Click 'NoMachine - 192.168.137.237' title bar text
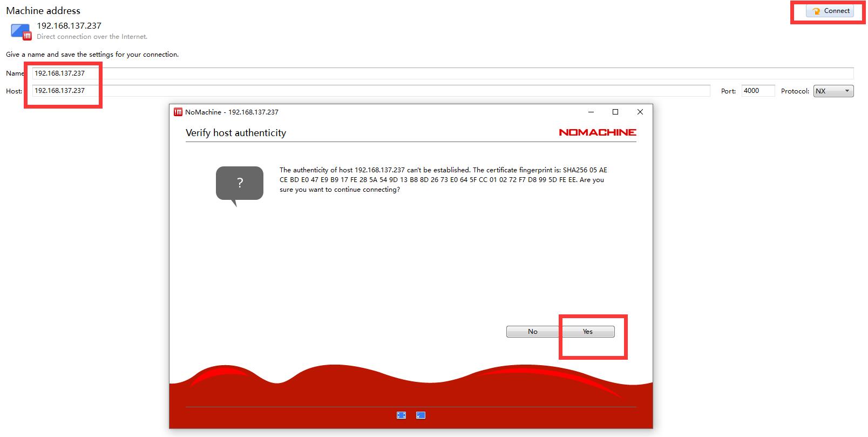Screen dimensions: 868x437 click(x=232, y=112)
